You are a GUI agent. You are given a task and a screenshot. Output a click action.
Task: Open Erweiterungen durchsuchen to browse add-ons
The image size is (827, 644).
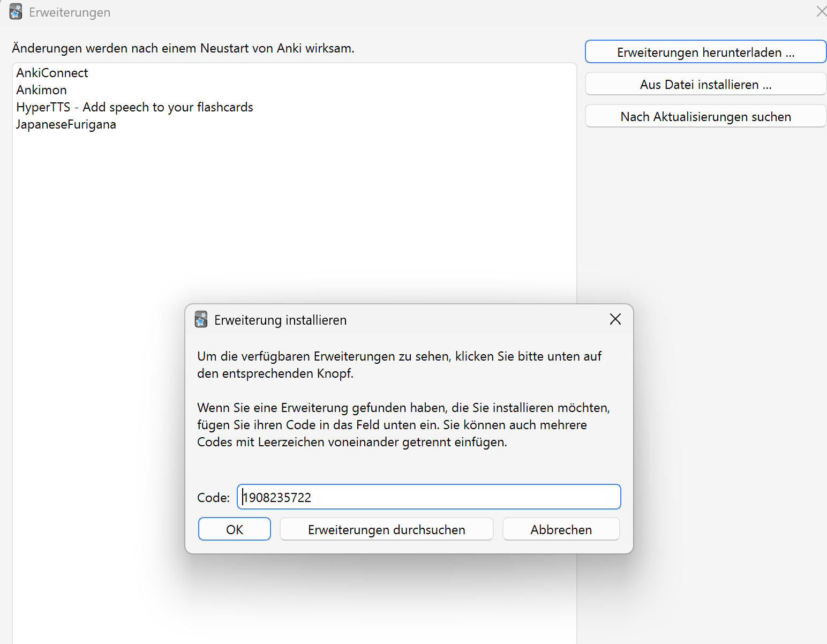[x=387, y=529]
